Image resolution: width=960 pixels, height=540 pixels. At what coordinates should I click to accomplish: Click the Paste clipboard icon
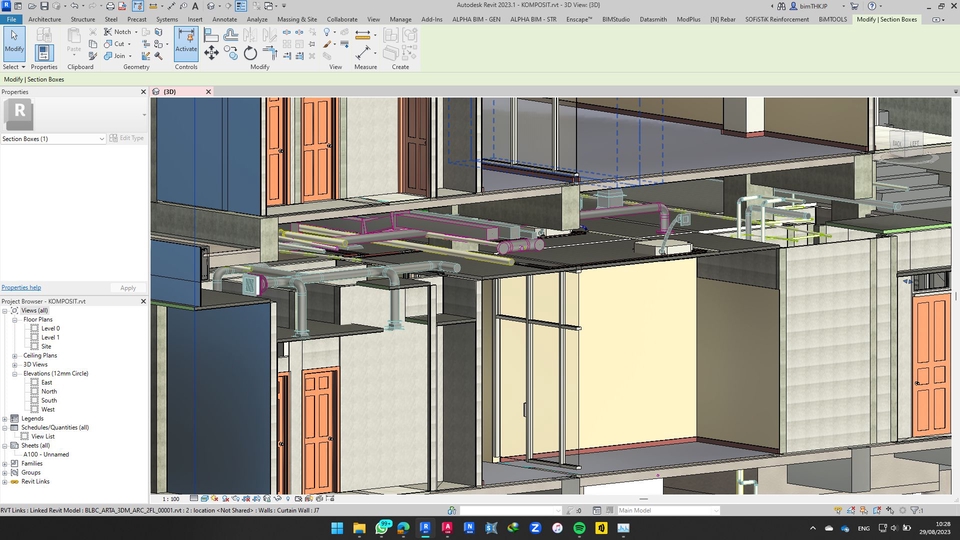pyautogui.click(x=74, y=40)
